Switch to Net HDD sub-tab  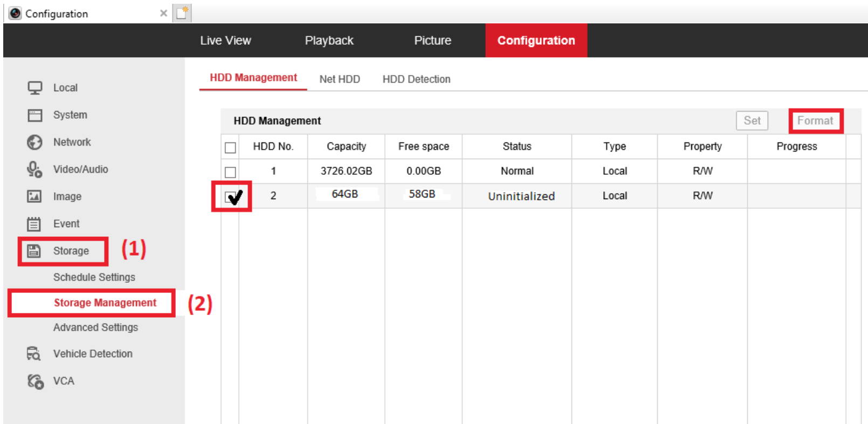click(340, 79)
